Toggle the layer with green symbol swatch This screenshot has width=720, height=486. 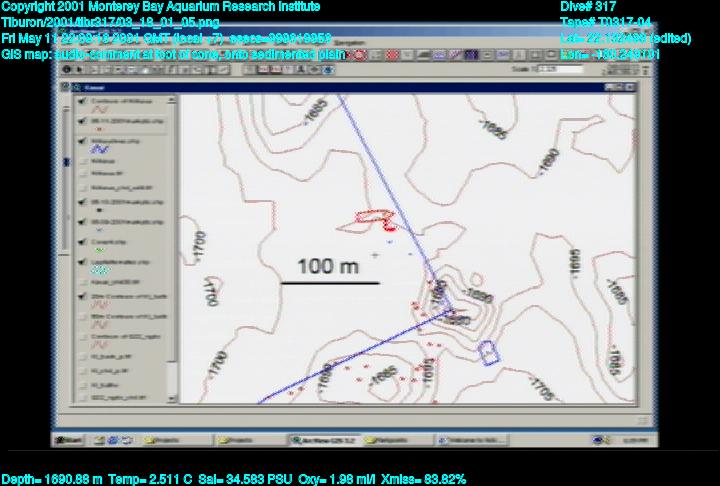tap(83, 242)
